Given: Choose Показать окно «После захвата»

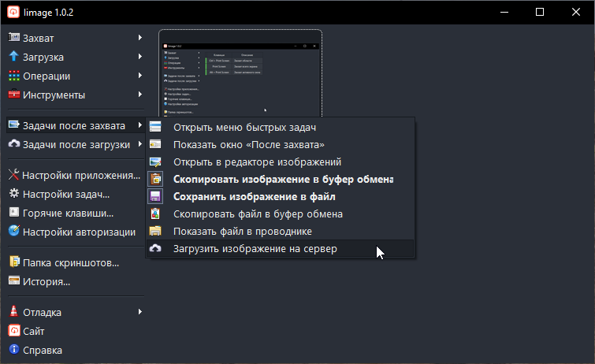Looking at the screenshot, I should (280, 145).
